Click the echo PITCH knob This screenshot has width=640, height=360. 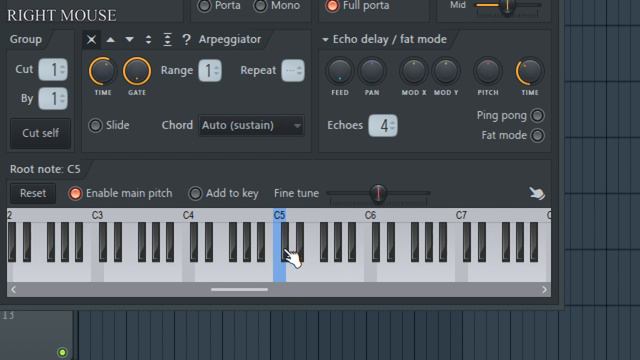[488, 71]
